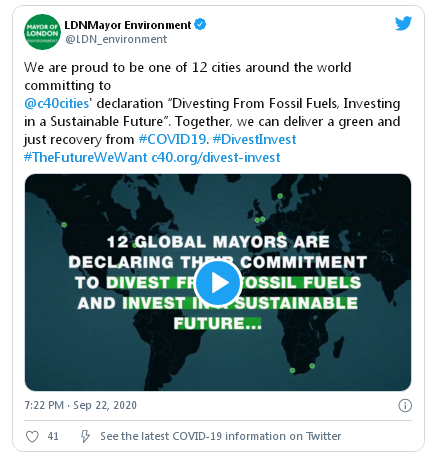Viewport: 444px width, 456px height.
Task: Click the LDNMayor Environment account name
Action: [128, 25]
